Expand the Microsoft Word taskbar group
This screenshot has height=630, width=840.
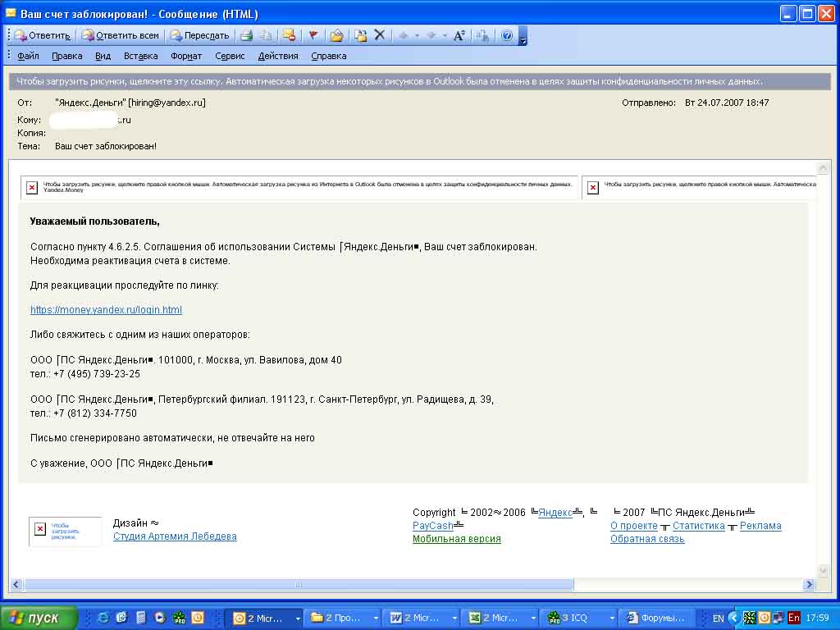click(455, 618)
